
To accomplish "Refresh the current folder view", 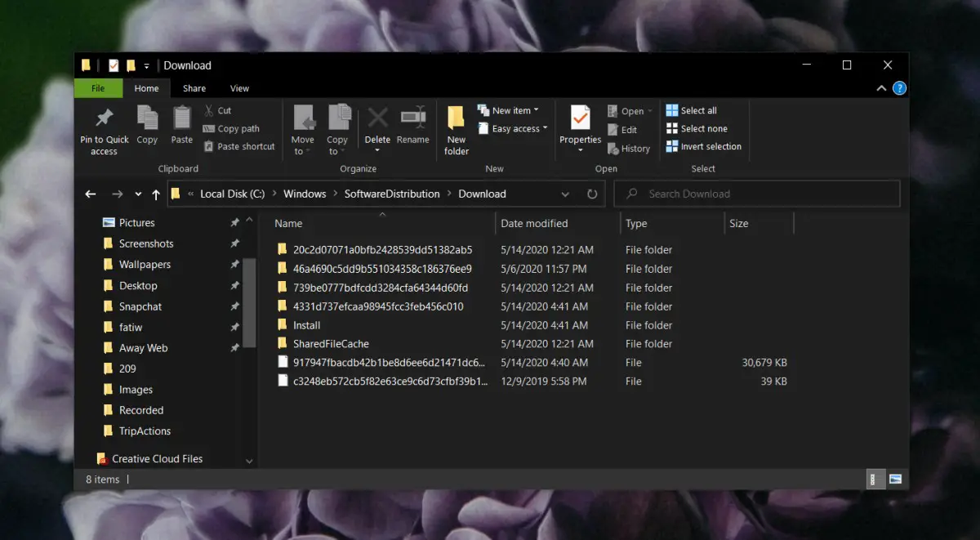I will [592, 194].
